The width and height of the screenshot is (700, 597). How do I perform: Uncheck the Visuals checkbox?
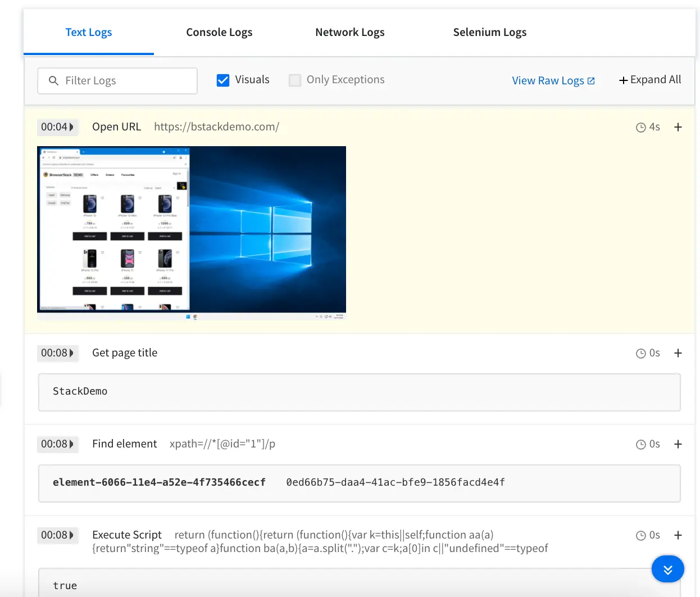coord(223,80)
